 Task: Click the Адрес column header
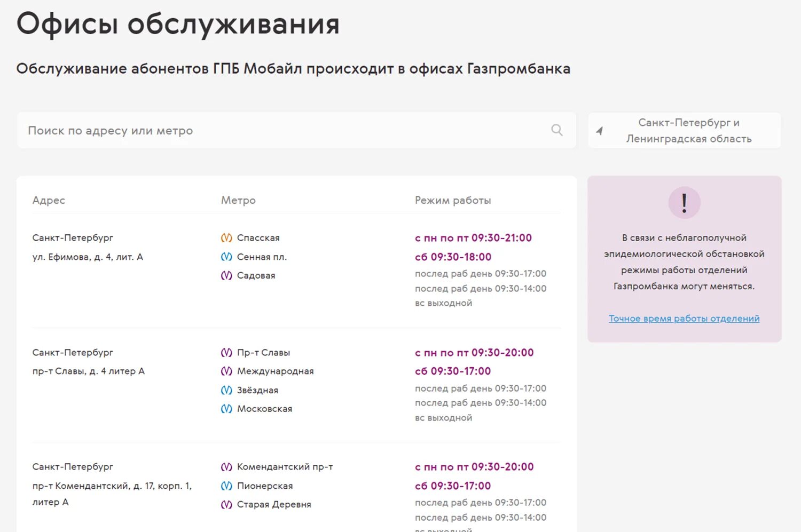tap(49, 200)
